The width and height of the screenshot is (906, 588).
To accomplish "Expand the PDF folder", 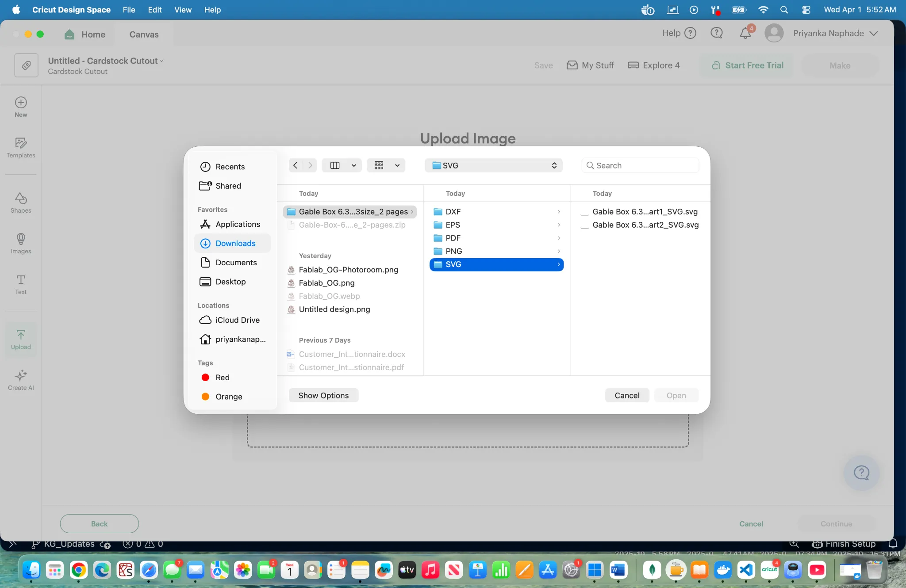I will click(559, 238).
